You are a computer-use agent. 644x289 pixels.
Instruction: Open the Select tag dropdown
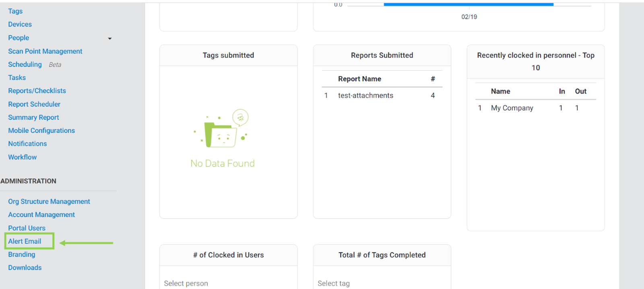(x=382, y=283)
